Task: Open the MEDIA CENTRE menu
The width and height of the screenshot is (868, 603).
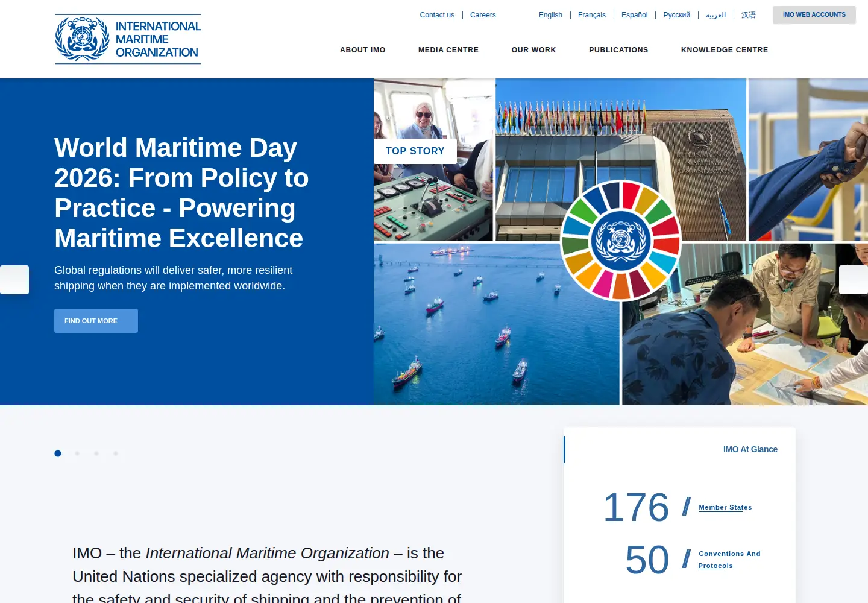Action: (448, 50)
